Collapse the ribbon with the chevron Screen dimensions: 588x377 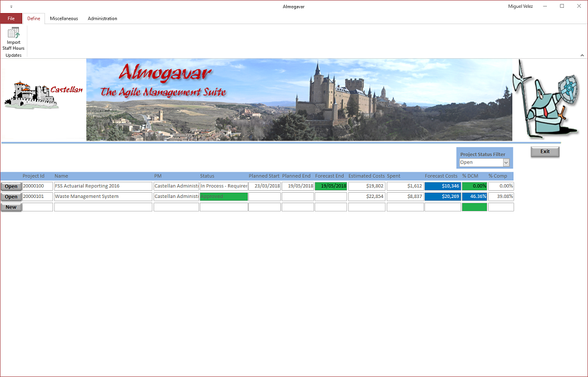point(582,55)
